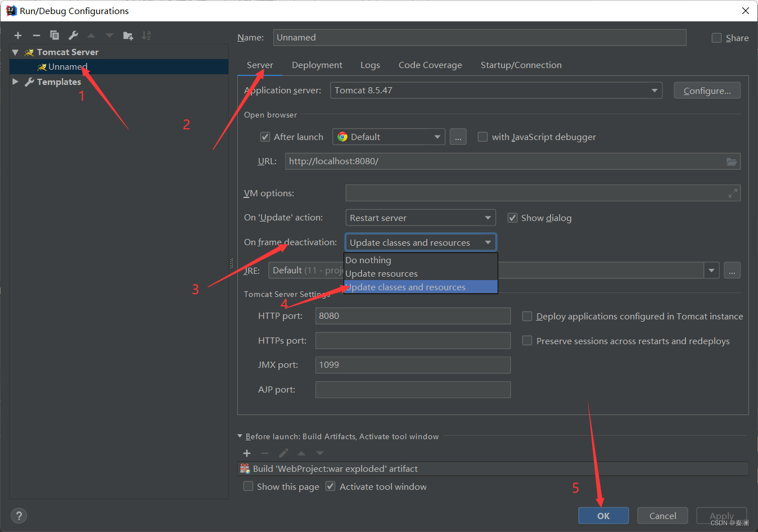Screen dimensions: 758x532
Task: Enable the Show this page checkbox
Action: [x=248, y=486]
